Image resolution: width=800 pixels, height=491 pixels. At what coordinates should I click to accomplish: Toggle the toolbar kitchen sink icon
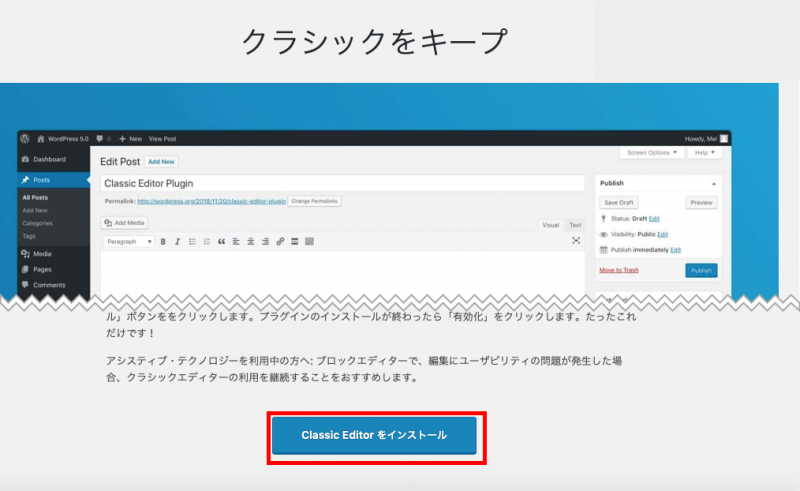309,241
